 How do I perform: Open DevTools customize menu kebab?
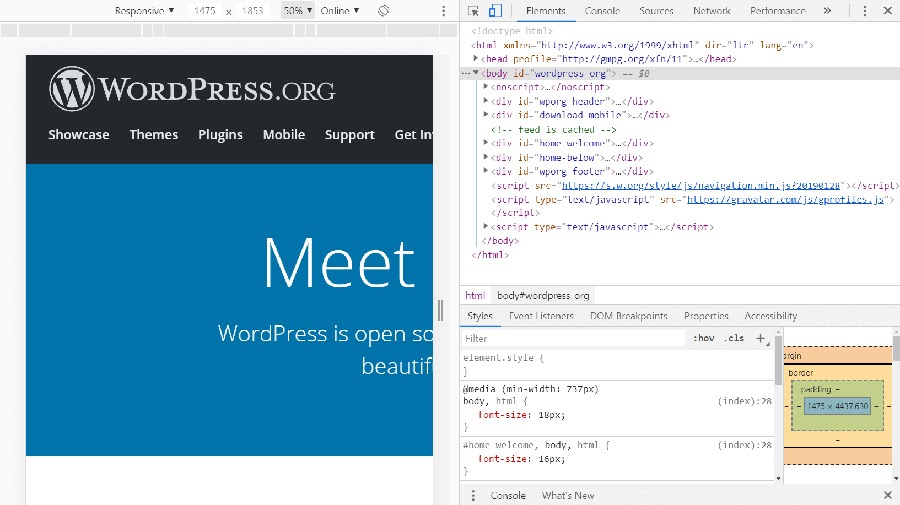pos(865,11)
